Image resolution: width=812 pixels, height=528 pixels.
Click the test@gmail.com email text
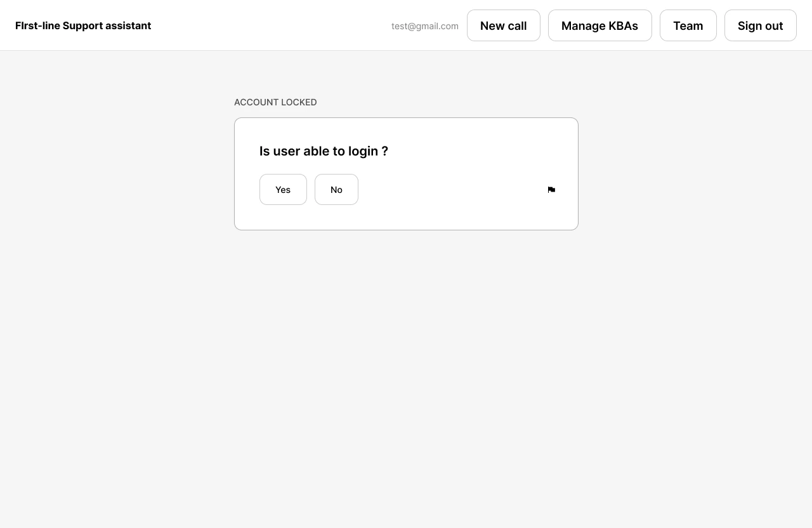pyautogui.click(x=425, y=26)
